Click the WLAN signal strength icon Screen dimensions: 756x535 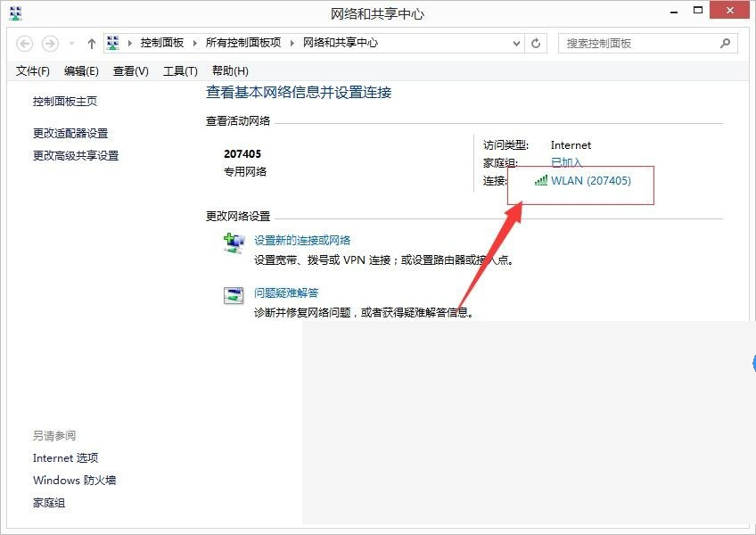[541, 180]
